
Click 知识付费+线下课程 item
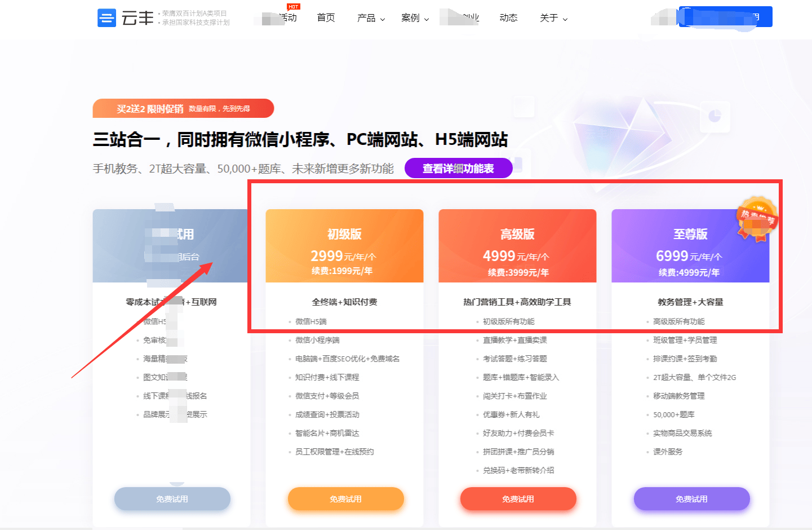click(327, 377)
